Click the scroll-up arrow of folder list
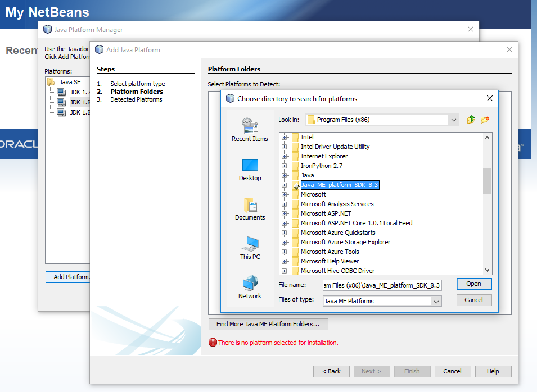 coord(487,138)
